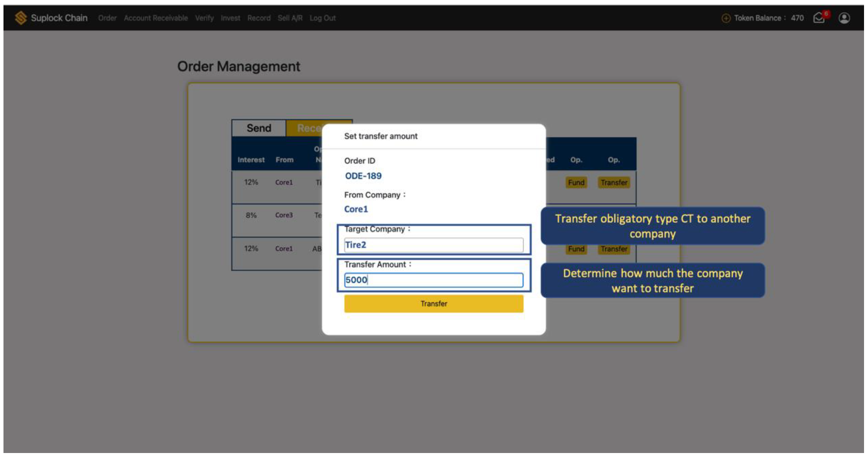Open the Order menu item

(107, 18)
